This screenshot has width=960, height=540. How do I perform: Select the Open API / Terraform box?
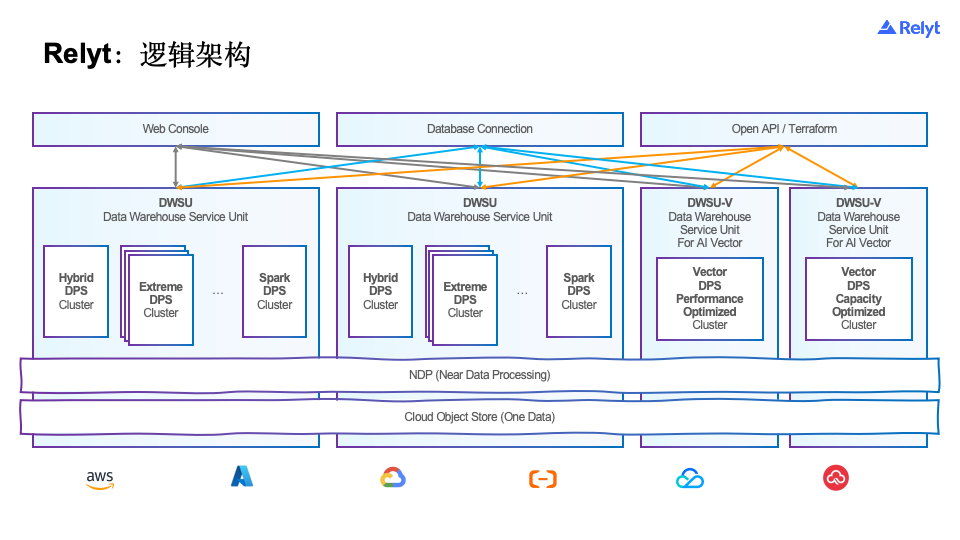784,129
